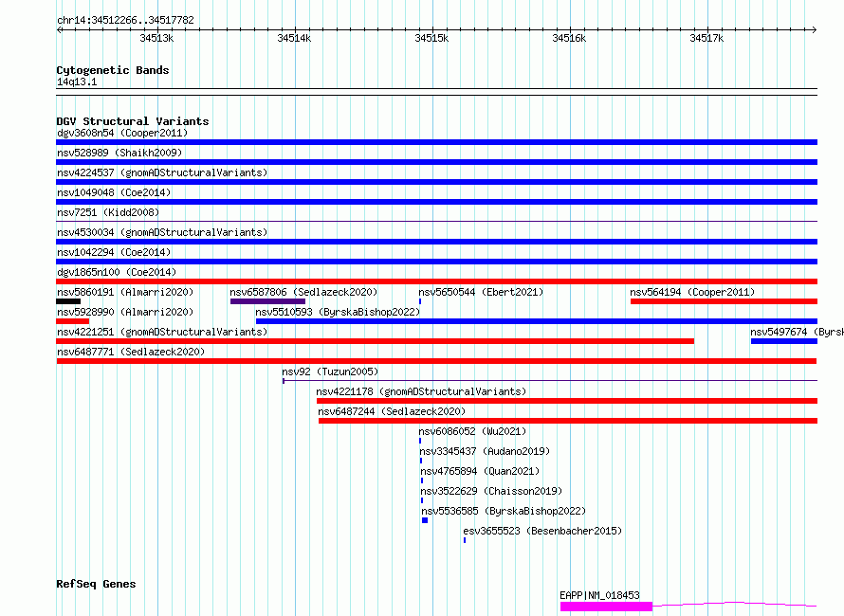Click the dgv3608n54 (Cooper2011) variant label
This screenshot has width=844, height=616.
click(122, 133)
